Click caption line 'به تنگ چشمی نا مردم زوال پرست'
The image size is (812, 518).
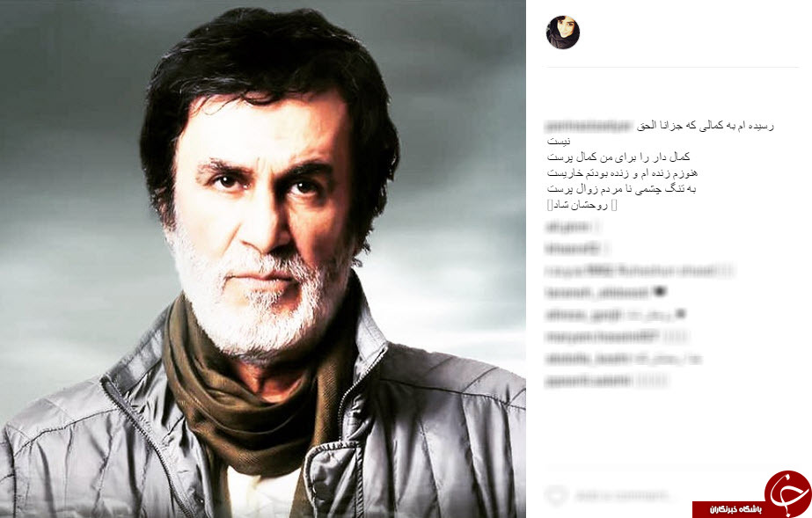(x=621, y=189)
